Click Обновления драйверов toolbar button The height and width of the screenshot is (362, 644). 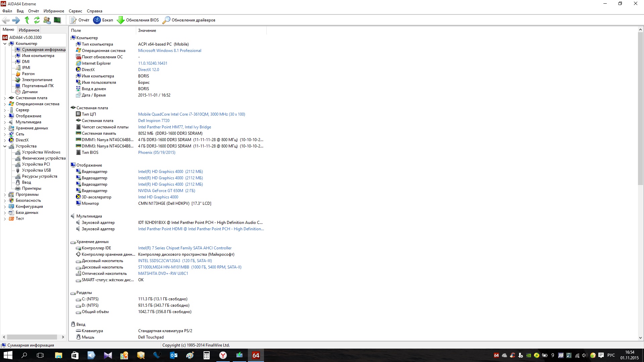pyautogui.click(x=189, y=20)
